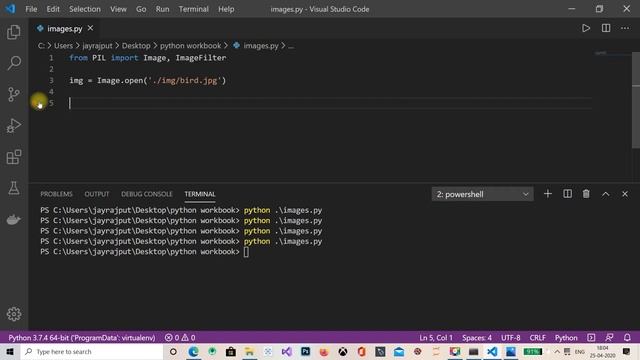
Task: Click the editor vertical scrollbar
Action: pyautogui.click(x=636, y=100)
